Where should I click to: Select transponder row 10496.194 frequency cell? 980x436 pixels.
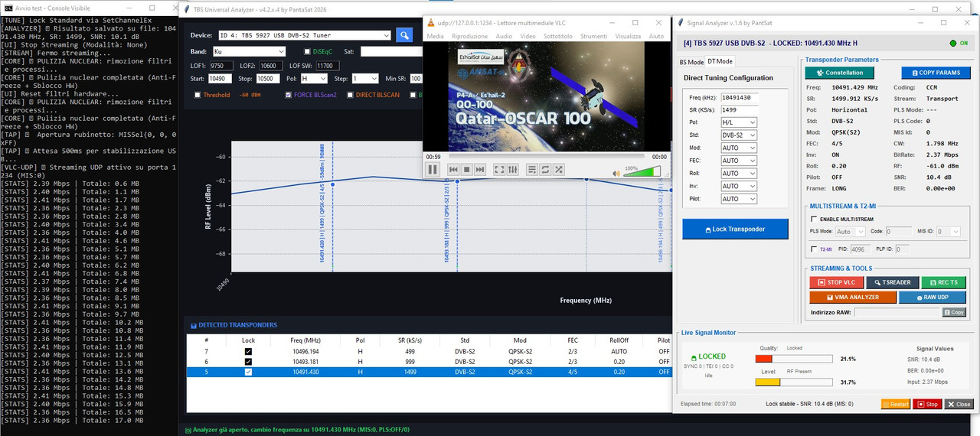click(305, 351)
